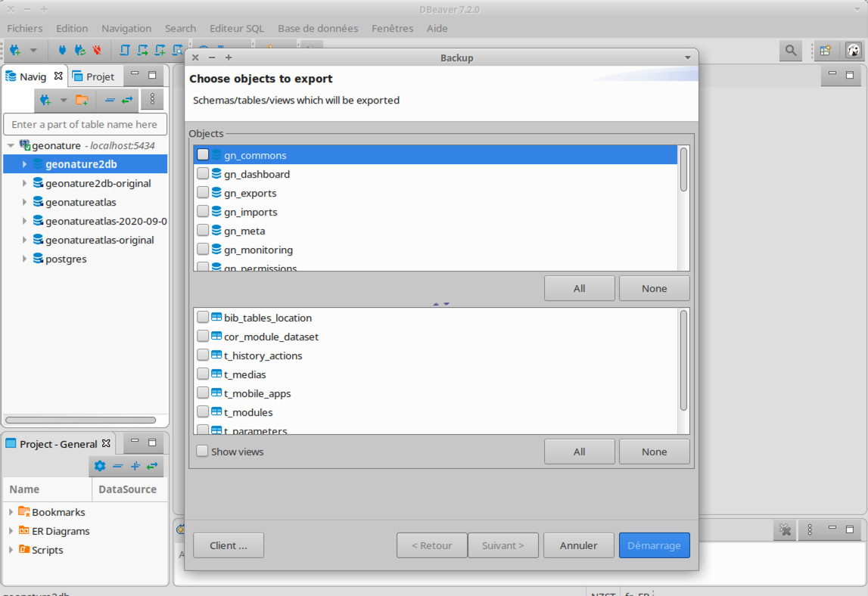
Task: Switch to the Projet tab
Action: pos(94,76)
